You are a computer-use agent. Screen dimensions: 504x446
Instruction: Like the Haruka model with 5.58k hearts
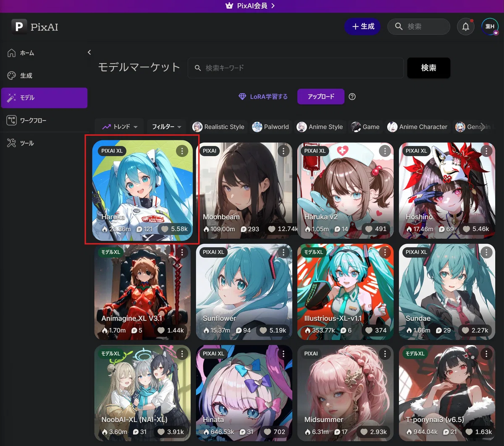(x=174, y=229)
